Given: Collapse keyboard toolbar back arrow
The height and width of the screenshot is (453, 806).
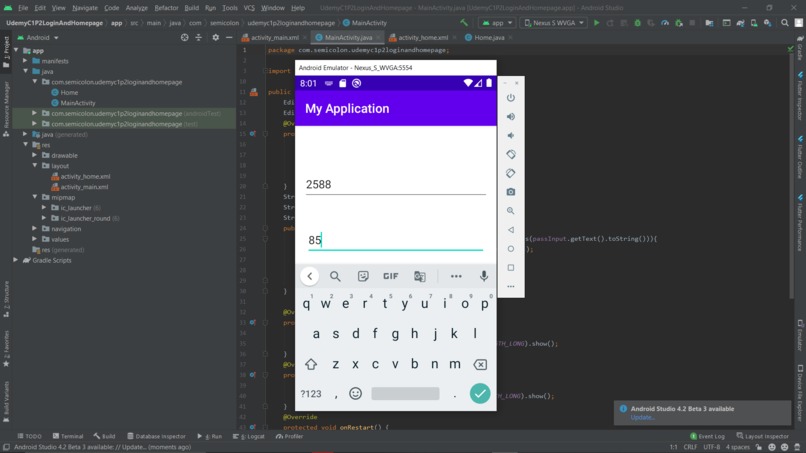Looking at the screenshot, I should click(x=309, y=276).
